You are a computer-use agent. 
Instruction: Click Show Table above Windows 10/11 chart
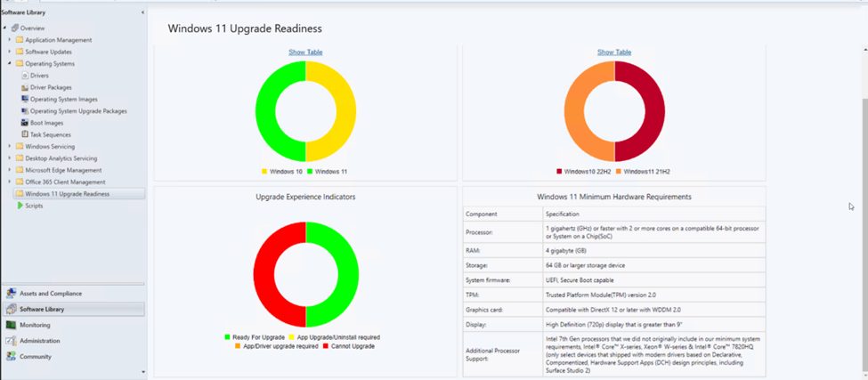tap(305, 53)
